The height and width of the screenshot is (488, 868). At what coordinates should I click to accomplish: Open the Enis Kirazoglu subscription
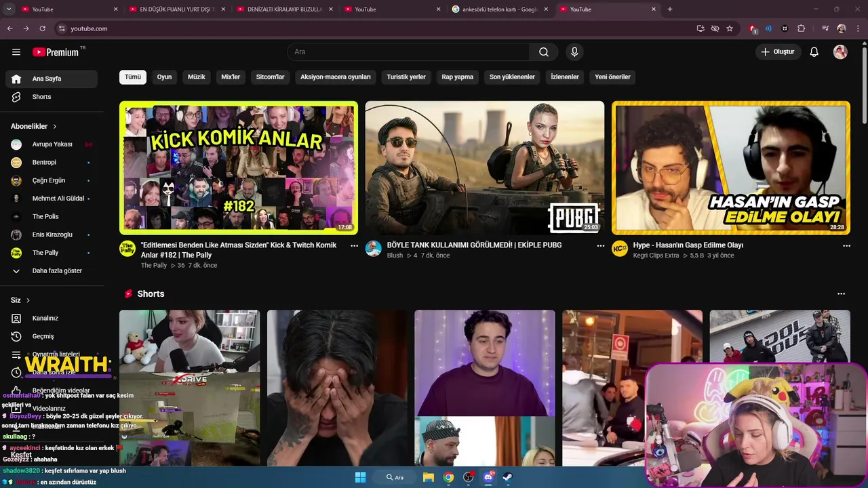pyautogui.click(x=52, y=235)
